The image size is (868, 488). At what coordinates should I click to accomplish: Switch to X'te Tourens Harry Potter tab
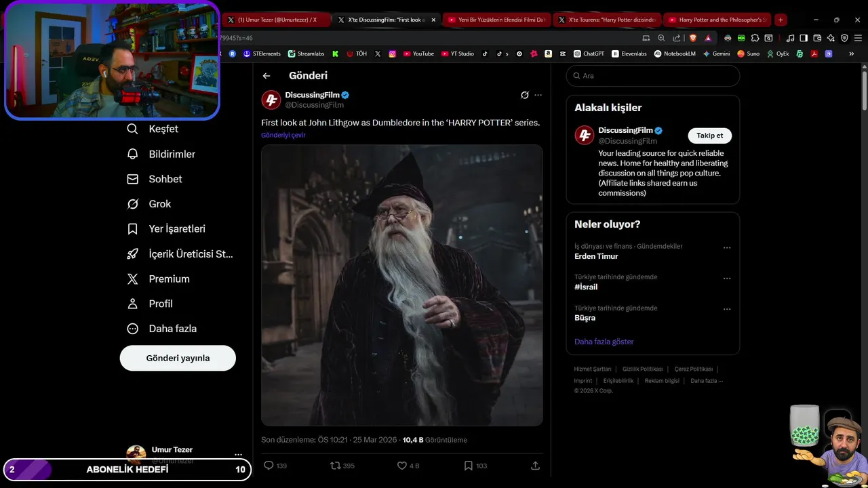(x=607, y=20)
